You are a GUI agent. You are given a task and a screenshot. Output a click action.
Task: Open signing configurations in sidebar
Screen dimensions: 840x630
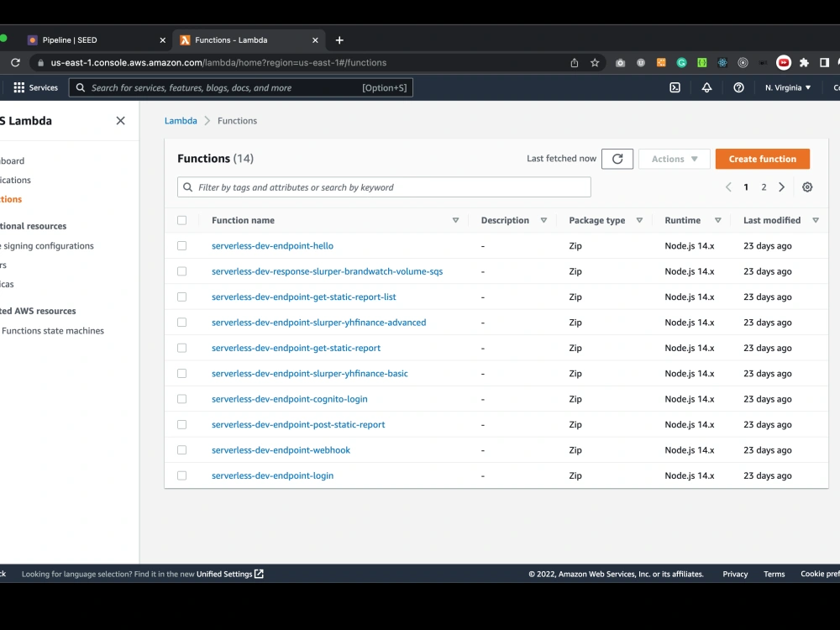pyautogui.click(x=47, y=246)
